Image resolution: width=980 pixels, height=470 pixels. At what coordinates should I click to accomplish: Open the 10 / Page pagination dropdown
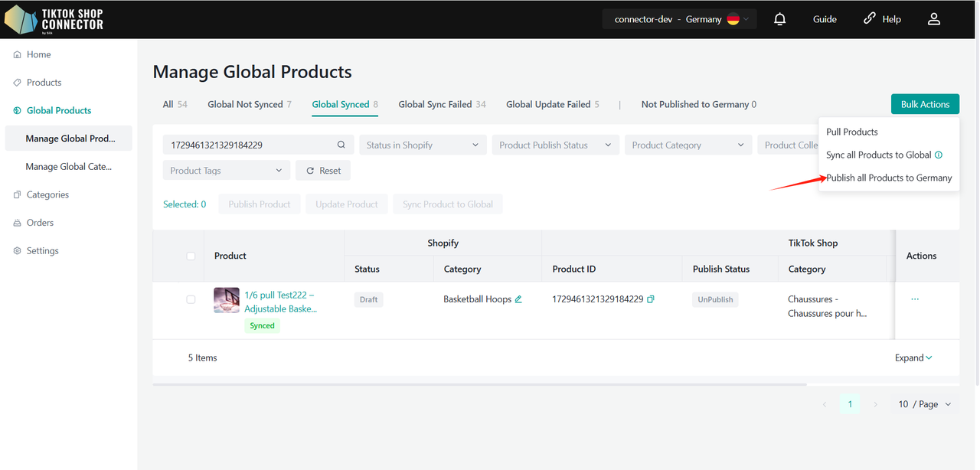coord(925,404)
